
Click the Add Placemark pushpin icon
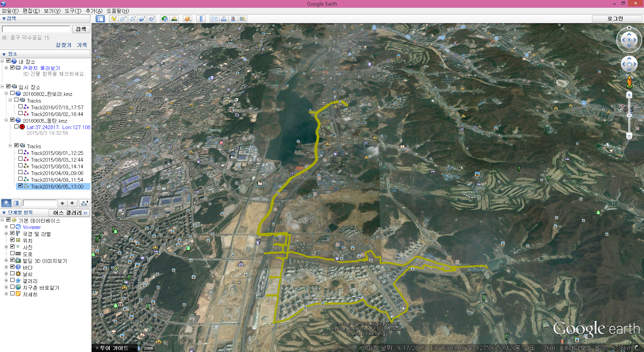pyautogui.click(x=114, y=19)
